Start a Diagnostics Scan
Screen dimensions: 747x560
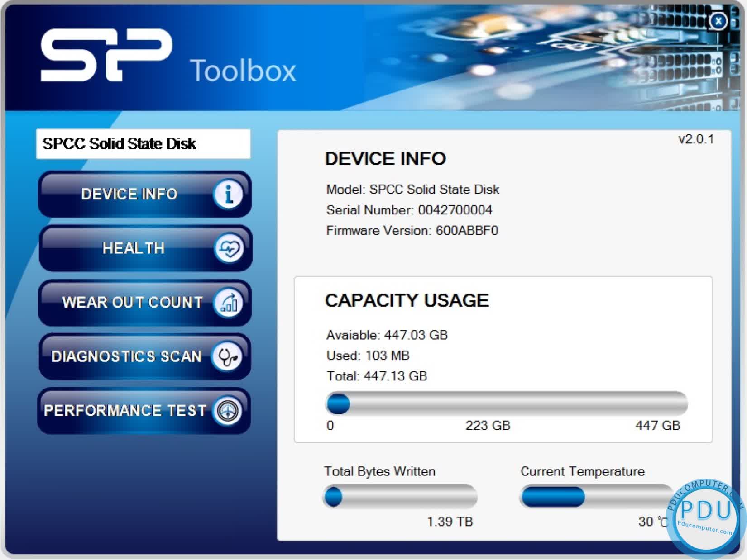128,357
